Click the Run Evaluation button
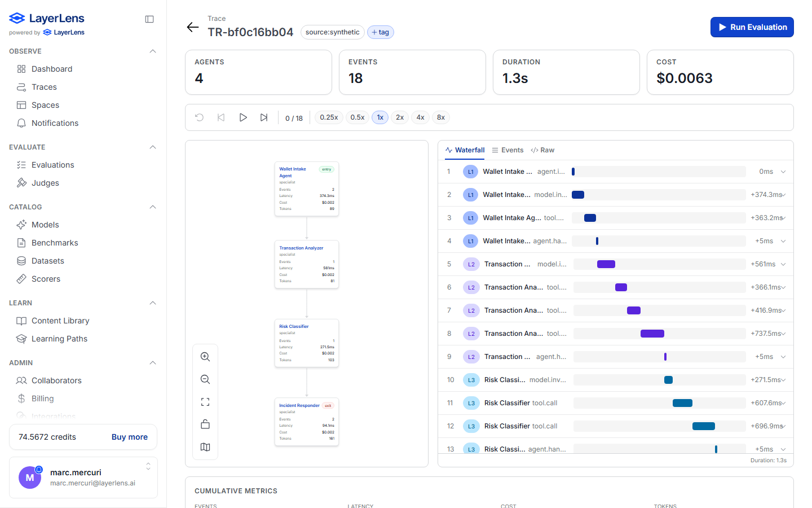The image size is (812, 508). click(752, 27)
